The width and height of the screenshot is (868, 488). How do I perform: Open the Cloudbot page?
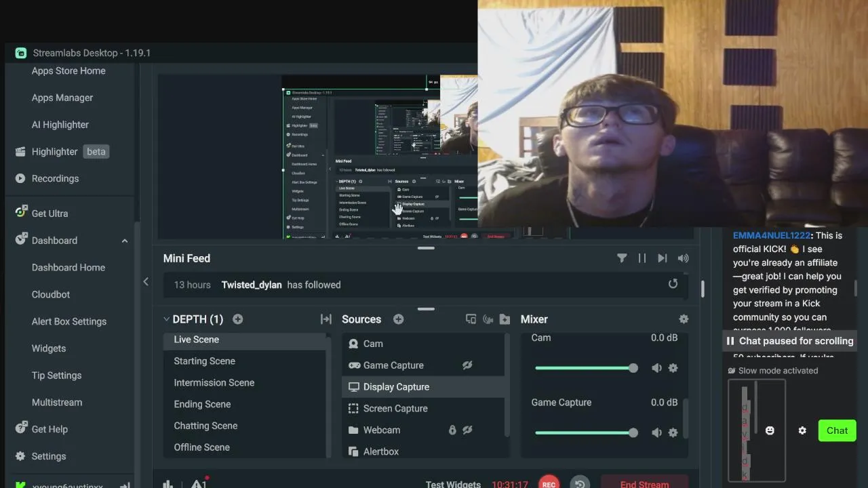pyautogui.click(x=51, y=294)
